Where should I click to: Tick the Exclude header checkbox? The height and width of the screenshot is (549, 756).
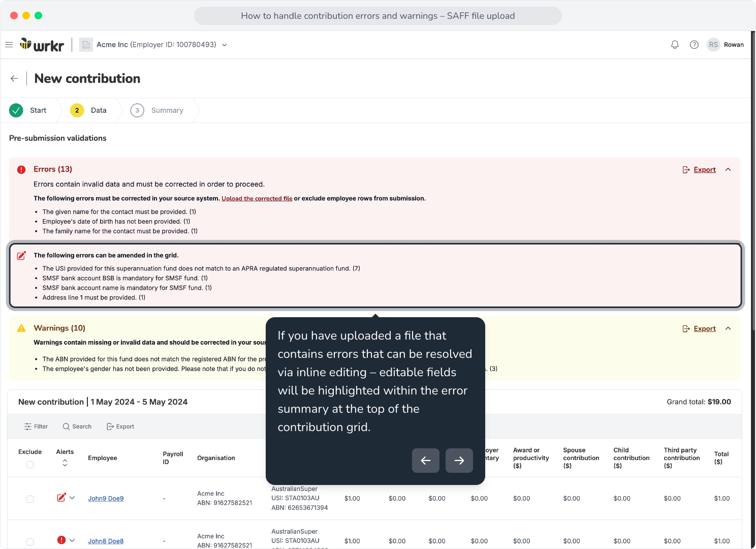[30, 465]
